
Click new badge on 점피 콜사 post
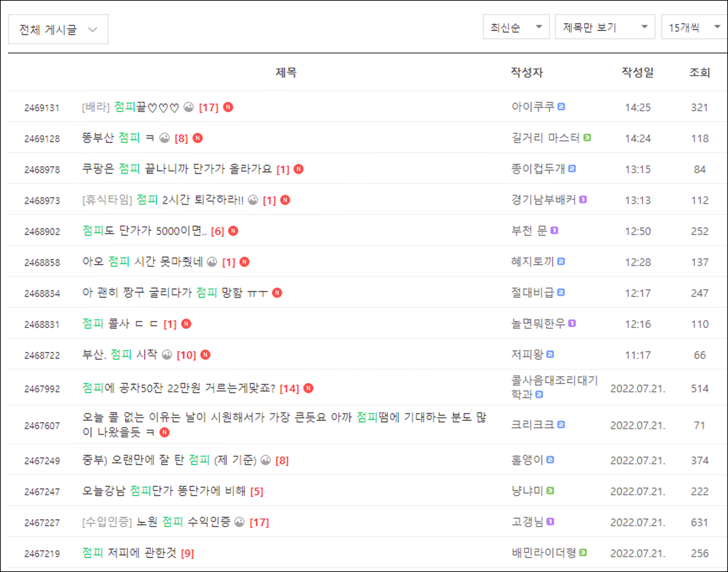click(186, 324)
